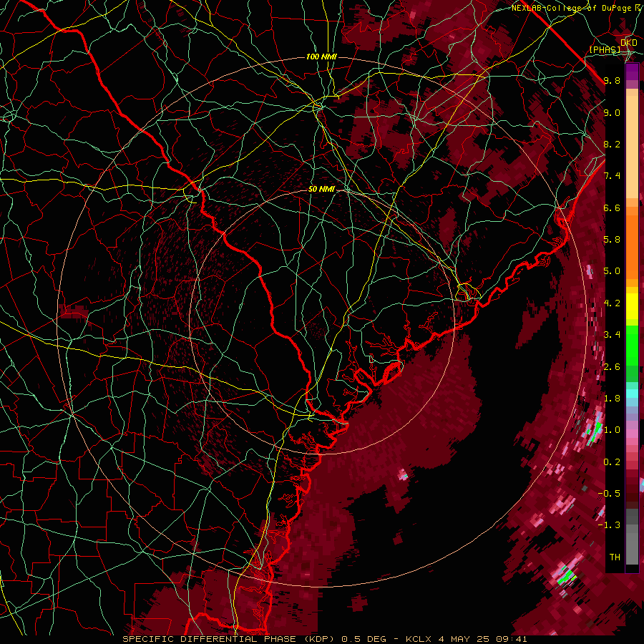Image resolution: width=644 pixels, height=644 pixels.
Task: Click the 5.0 value on the color scale
Action: (612, 271)
